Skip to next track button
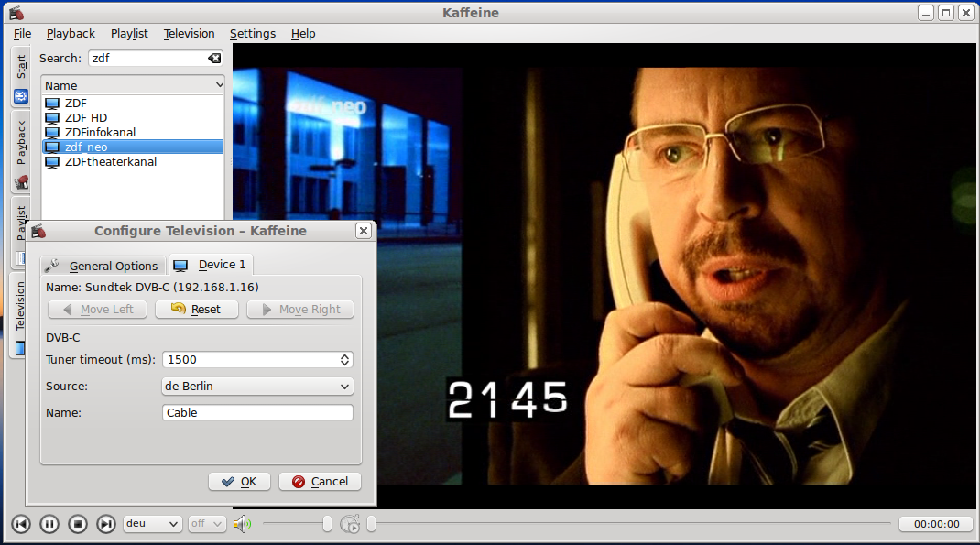This screenshot has height=545, width=980. pyautogui.click(x=106, y=524)
